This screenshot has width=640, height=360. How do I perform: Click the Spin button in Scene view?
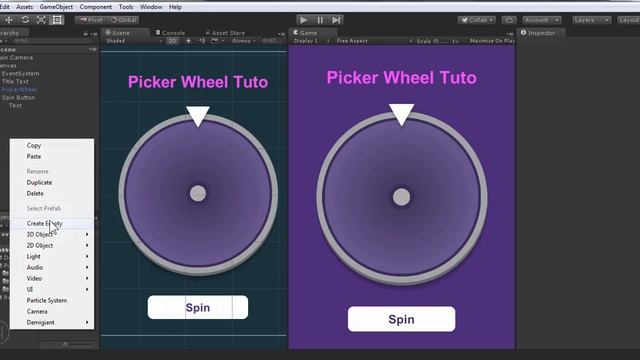point(198,307)
